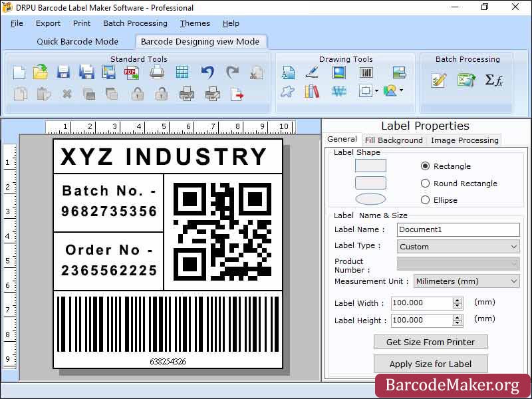Expand the shape tool dropdown arrow
532x399 pixels.
(377, 92)
